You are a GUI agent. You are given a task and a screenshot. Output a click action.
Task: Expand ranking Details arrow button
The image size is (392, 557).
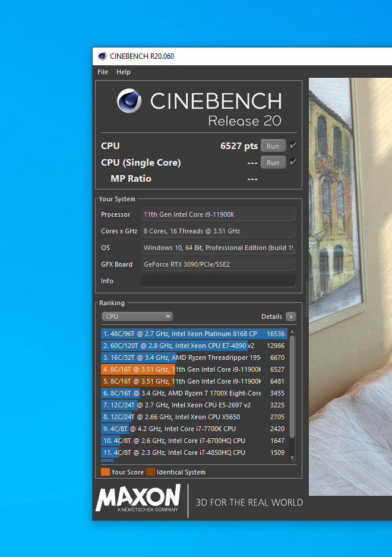[x=290, y=317]
